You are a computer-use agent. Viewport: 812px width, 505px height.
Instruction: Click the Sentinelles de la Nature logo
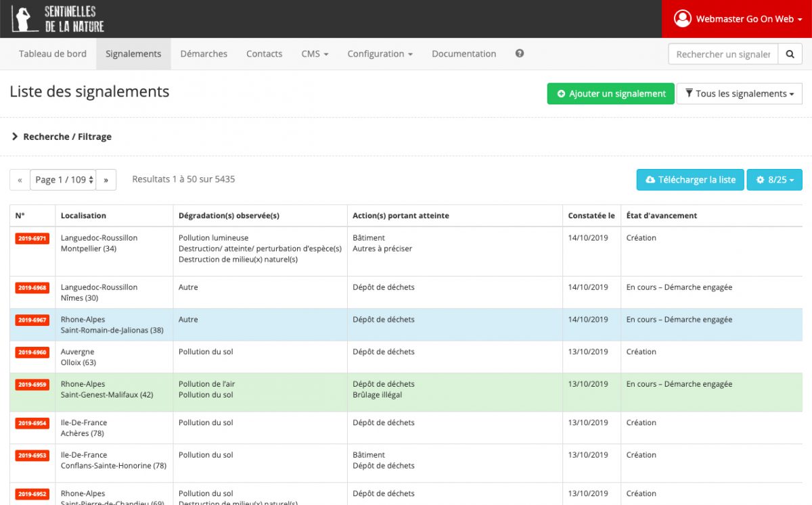(x=58, y=19)
